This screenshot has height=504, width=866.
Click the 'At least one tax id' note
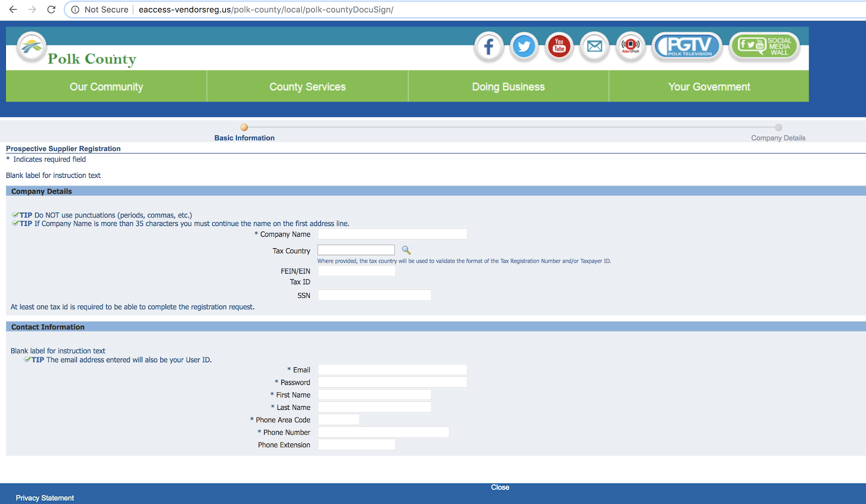tap(133, 307)
